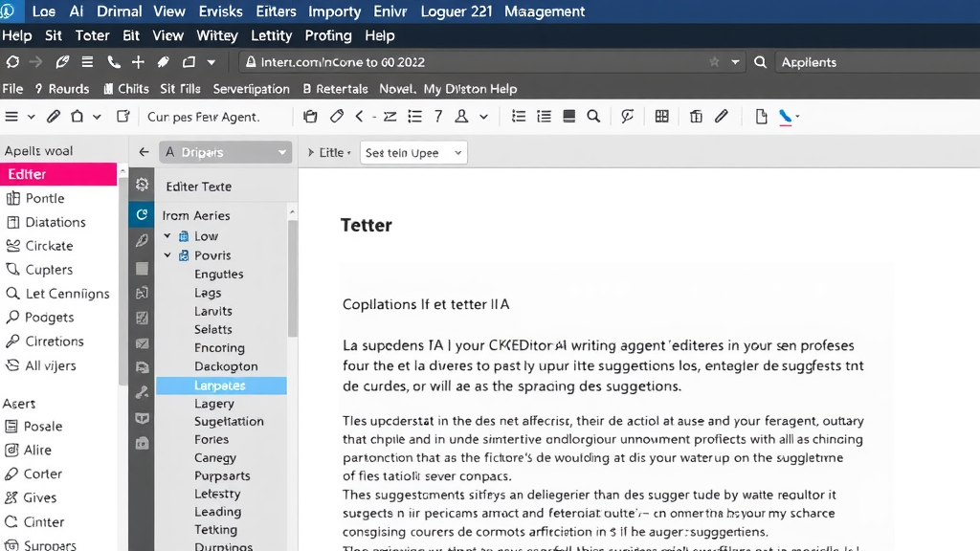Image resolution: width=980 pixels, height=551 pixels.
Task: Open the search magnifier in the formatting toolbar
Action: click(x=593, y=116)
